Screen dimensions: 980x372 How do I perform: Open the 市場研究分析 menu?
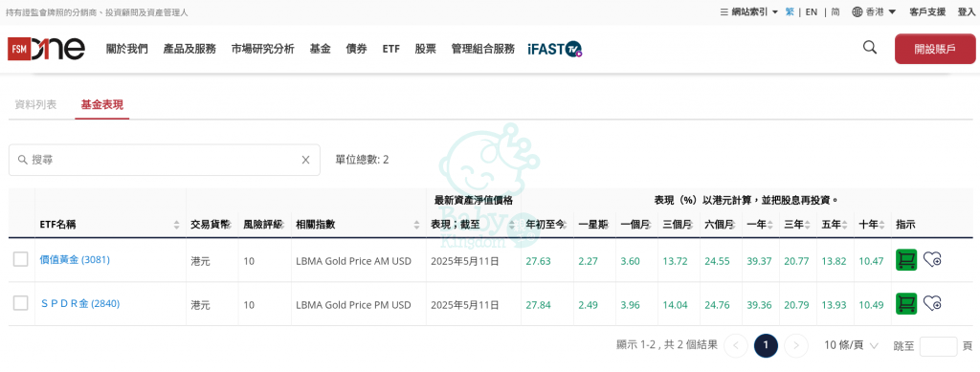[262, 49]
